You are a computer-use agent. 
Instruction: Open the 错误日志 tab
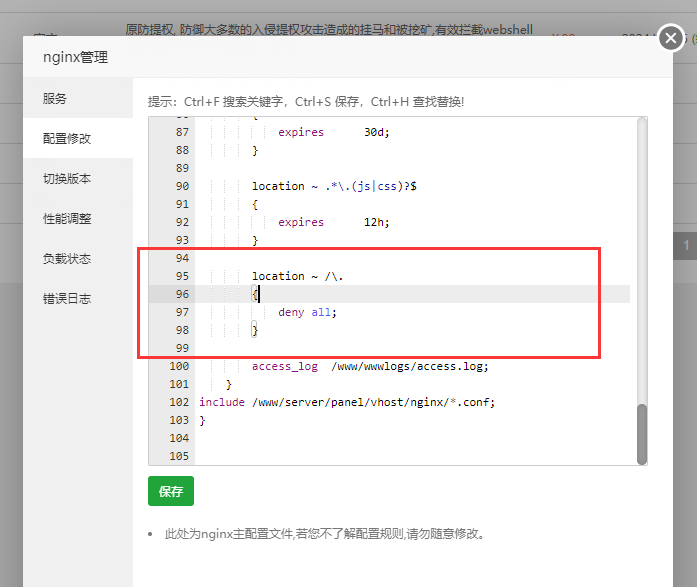78,298
